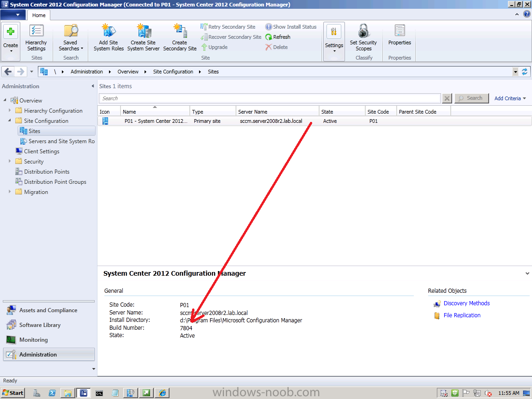Click Retry Secondary Site
532x399 pixels.
tap(228, 27)
